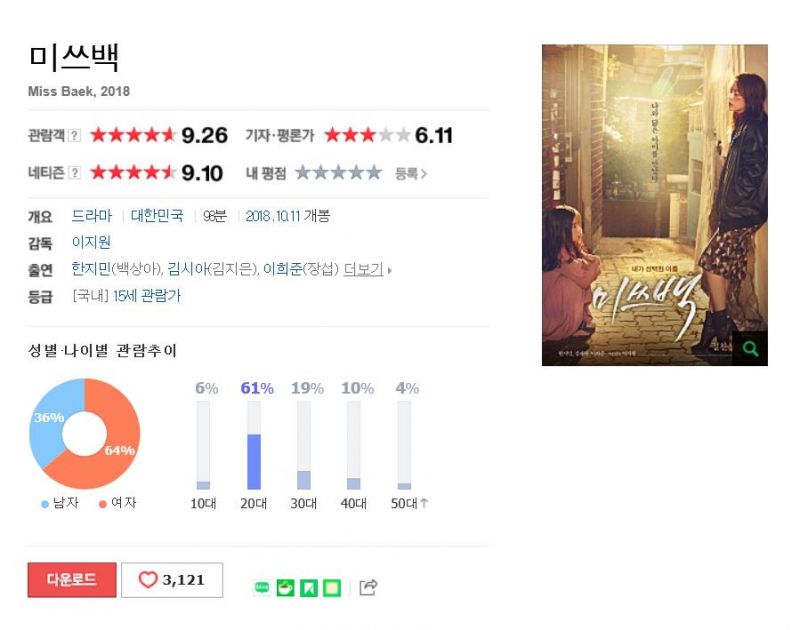The width and height of the screenshot is (800, 630).
Task: Enlarge the Miss Baek poster image
Action: point(655,205)
